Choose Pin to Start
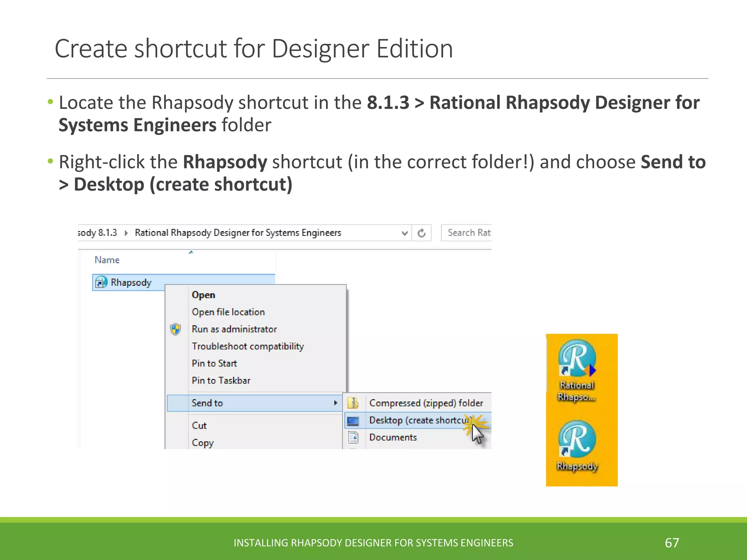This screenshot has width=747, height=560. pos(214,363)
